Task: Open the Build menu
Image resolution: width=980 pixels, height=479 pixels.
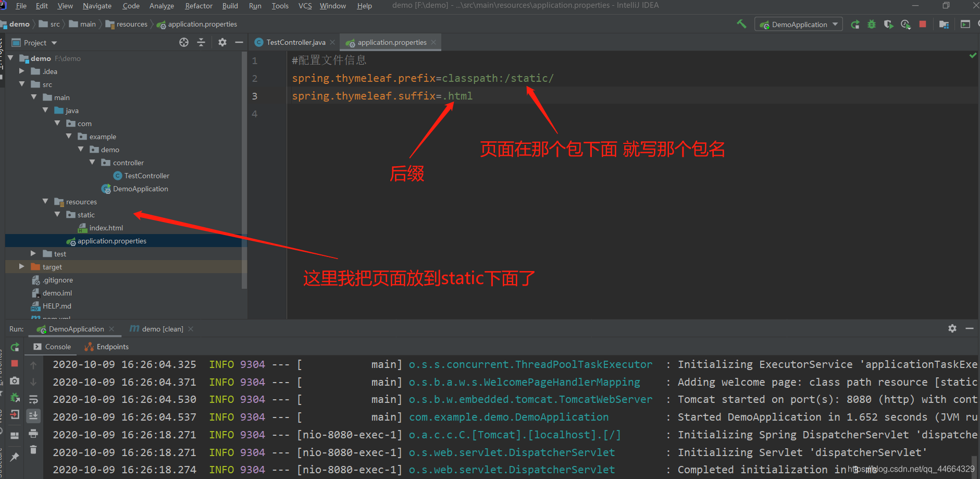Action: coord(230,6)
